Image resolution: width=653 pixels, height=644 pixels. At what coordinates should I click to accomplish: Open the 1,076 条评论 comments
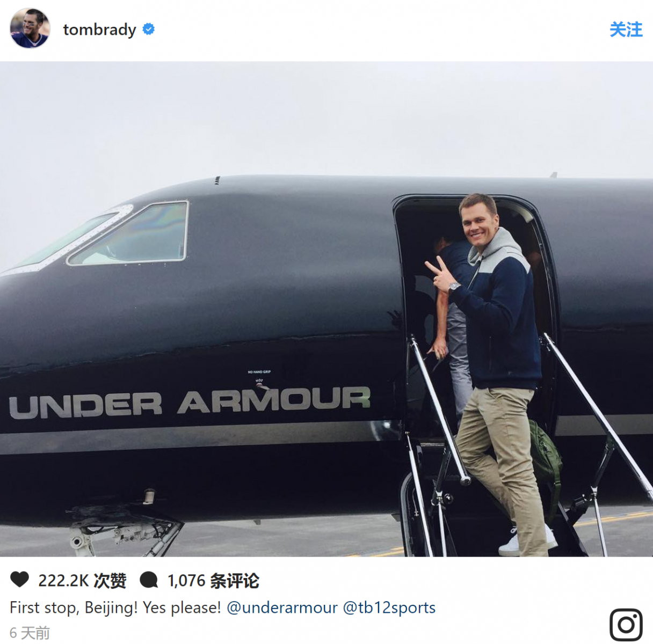coord(213,580)
